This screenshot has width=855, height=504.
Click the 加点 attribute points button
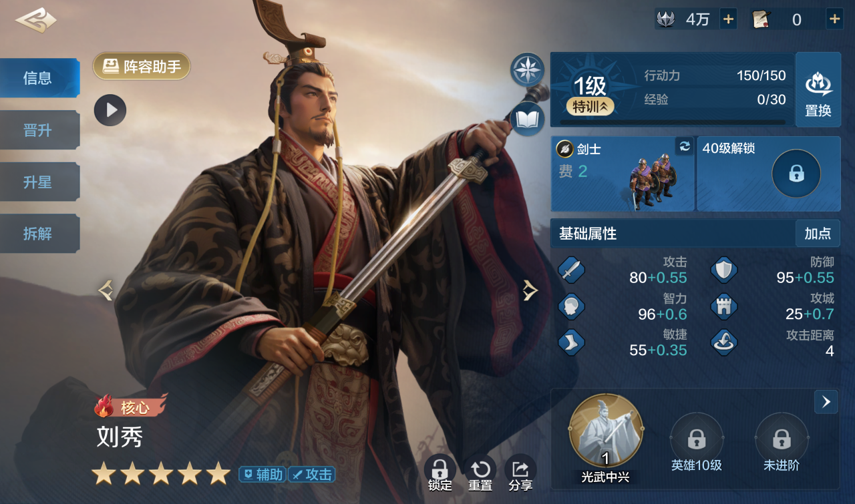click(818, 234)
